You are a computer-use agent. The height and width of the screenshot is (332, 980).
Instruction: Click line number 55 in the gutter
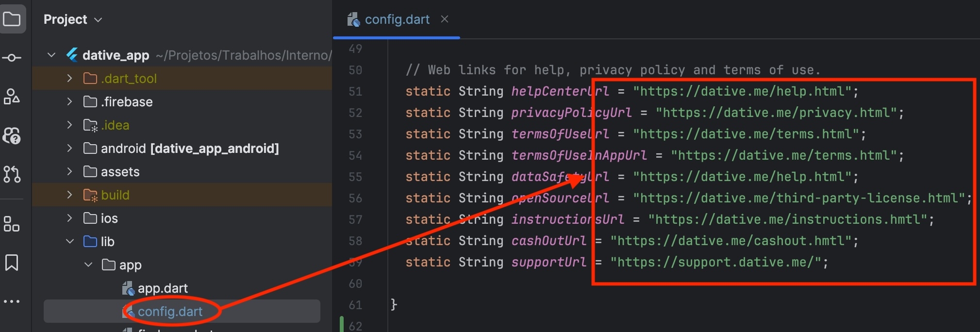point(355,177)
